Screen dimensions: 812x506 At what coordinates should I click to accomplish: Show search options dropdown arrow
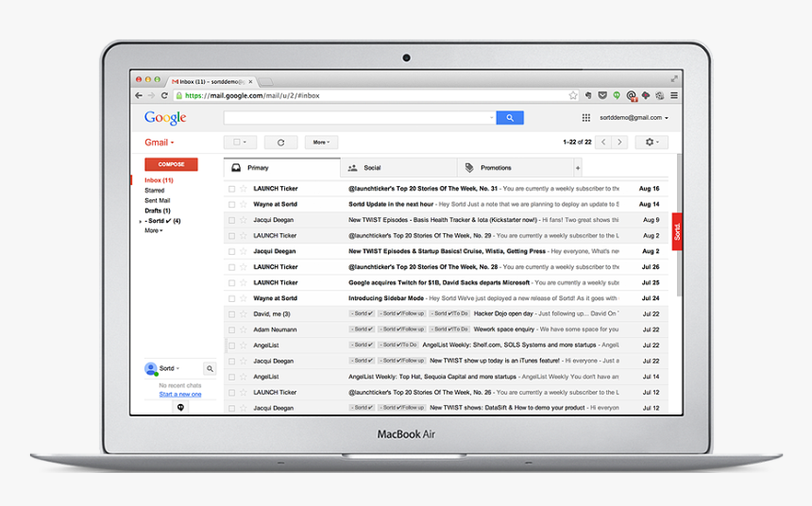[491, 118]
